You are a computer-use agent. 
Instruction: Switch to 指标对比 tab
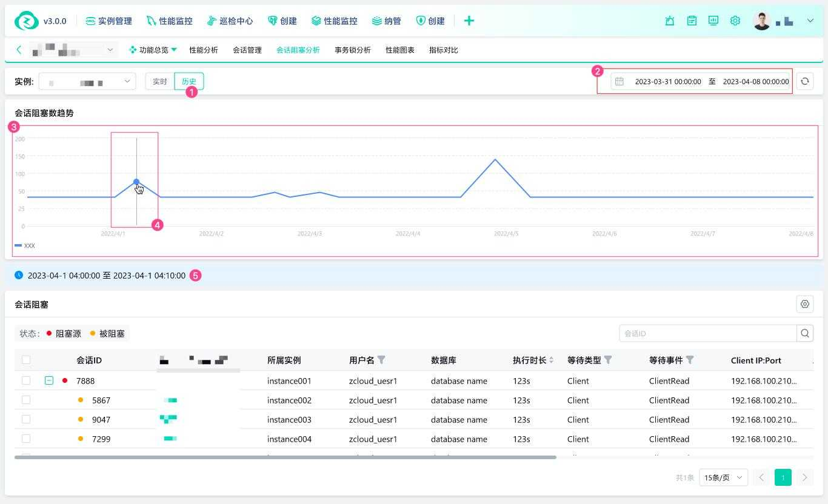[x=444, y=50]
